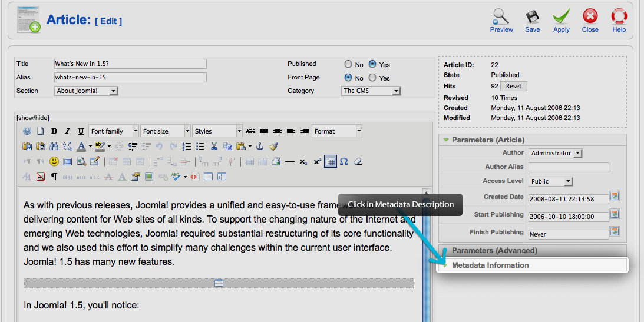Click Paste from Word icon
This screenshot has height=322, width=644.
click(x=27, y=146)
